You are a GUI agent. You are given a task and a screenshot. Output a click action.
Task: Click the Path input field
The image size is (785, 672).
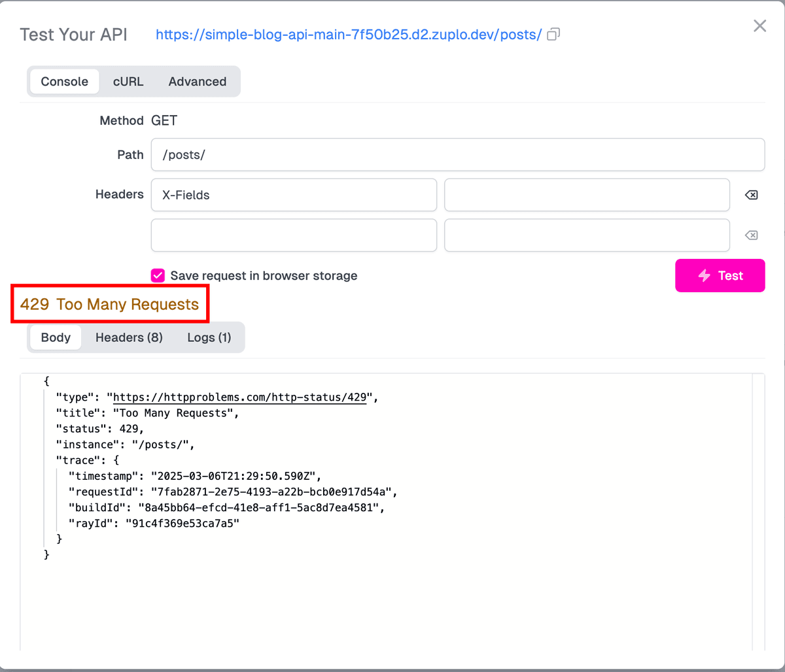click(x=457, y=155)
